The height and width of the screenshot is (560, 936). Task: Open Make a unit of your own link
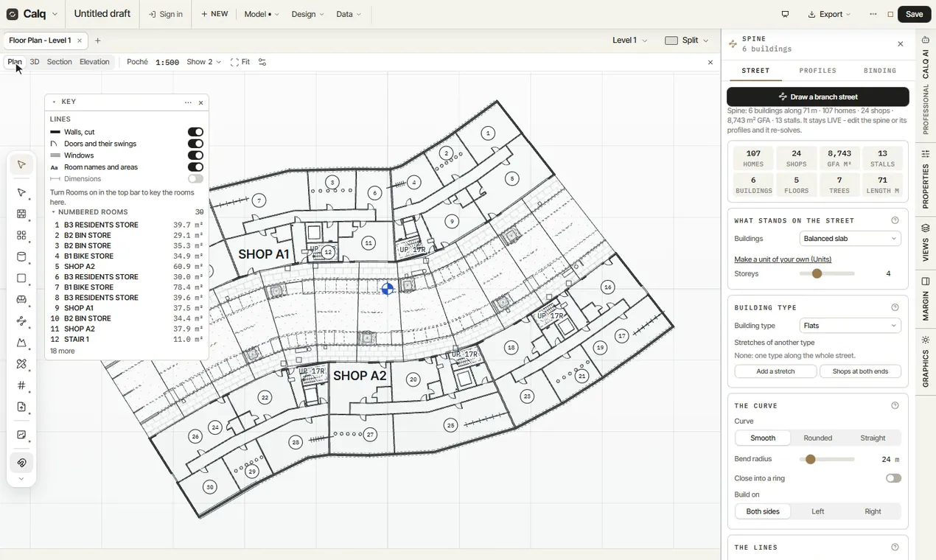783,259
